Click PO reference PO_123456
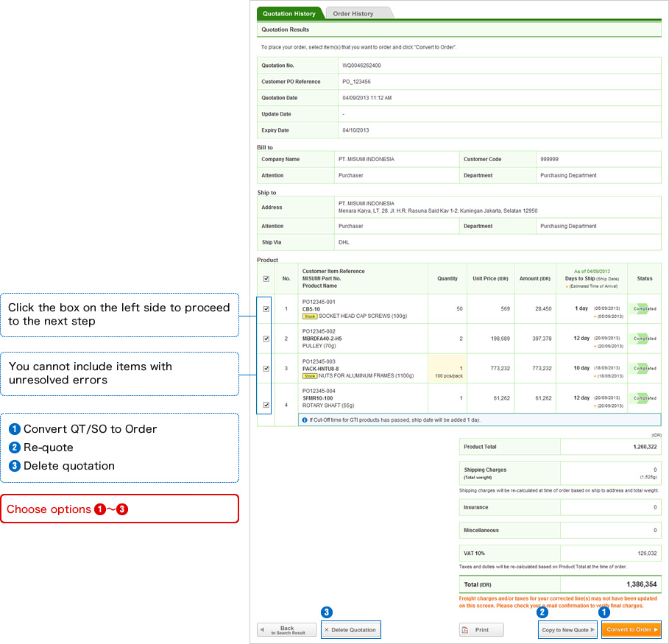The width and height of the screenshot is (669, 644). click(x=356, y=82)
